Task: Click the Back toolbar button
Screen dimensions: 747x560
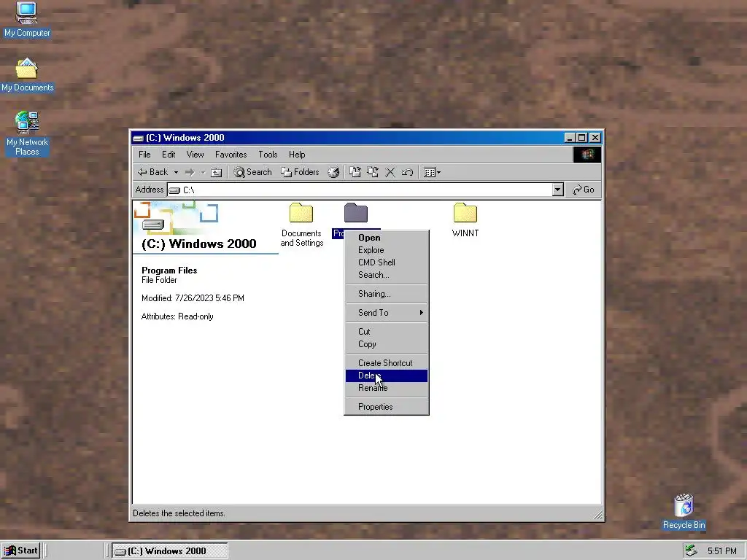Action: tap(153, 172)
